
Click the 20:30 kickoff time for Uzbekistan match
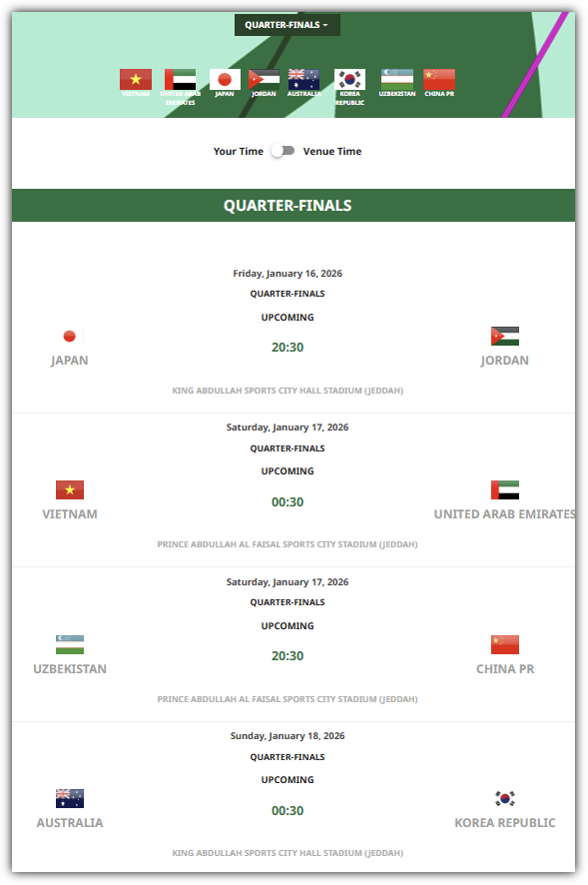pos(288,655)
